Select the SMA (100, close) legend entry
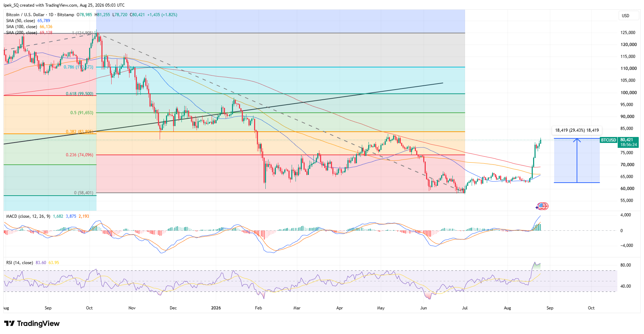The image size is (644, 334). pos(22,27)
